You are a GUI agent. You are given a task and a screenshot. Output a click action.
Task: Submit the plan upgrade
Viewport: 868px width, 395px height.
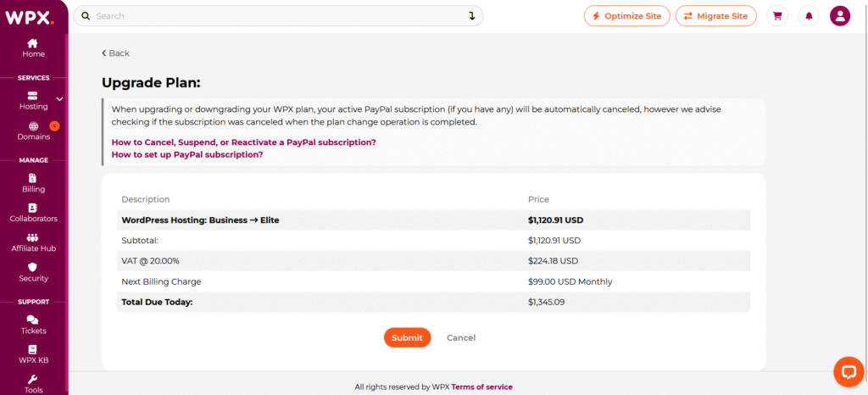pyautogui.click(x=407, y=337)
